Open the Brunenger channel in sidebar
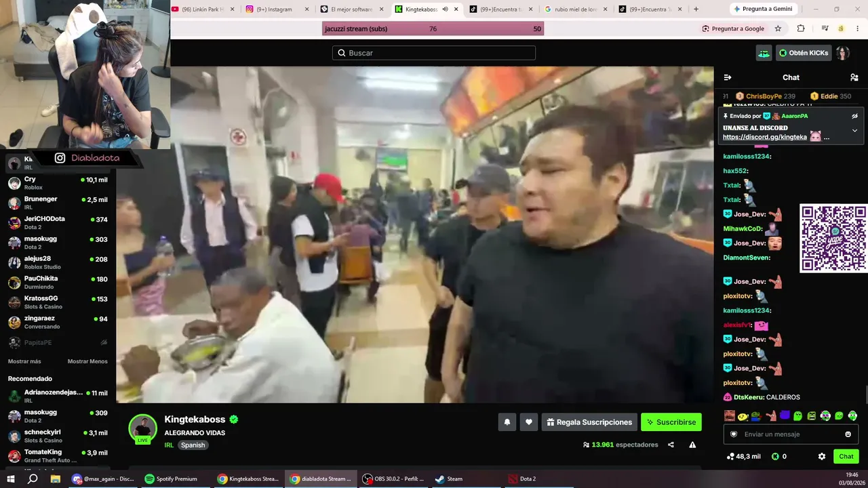The width and height of the screenshot is (868, 488). pyautogui.click(x=58, y=203)
